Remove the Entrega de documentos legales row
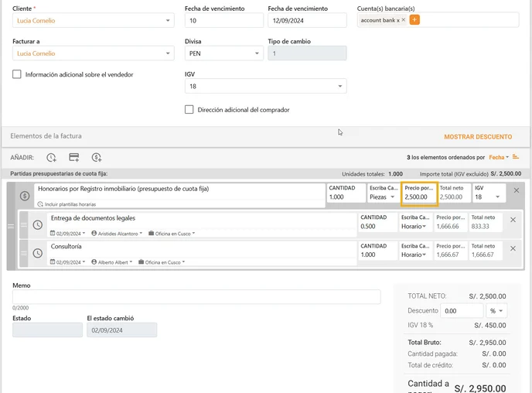Image resolution: width=532 pixels, height=393 pixels. (x=513, y=220)
